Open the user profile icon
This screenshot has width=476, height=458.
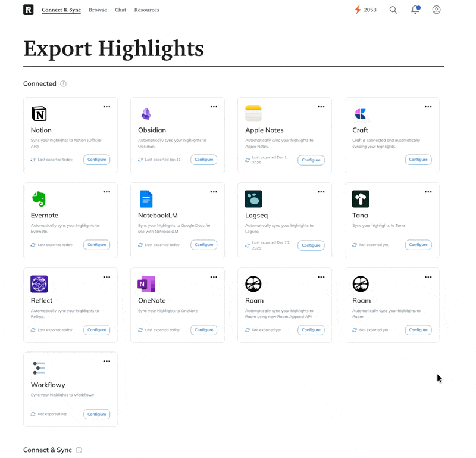coord(436,10)
